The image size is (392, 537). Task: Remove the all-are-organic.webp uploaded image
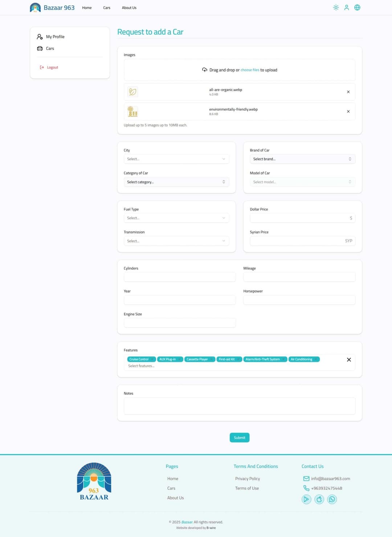tap(348, 92)
